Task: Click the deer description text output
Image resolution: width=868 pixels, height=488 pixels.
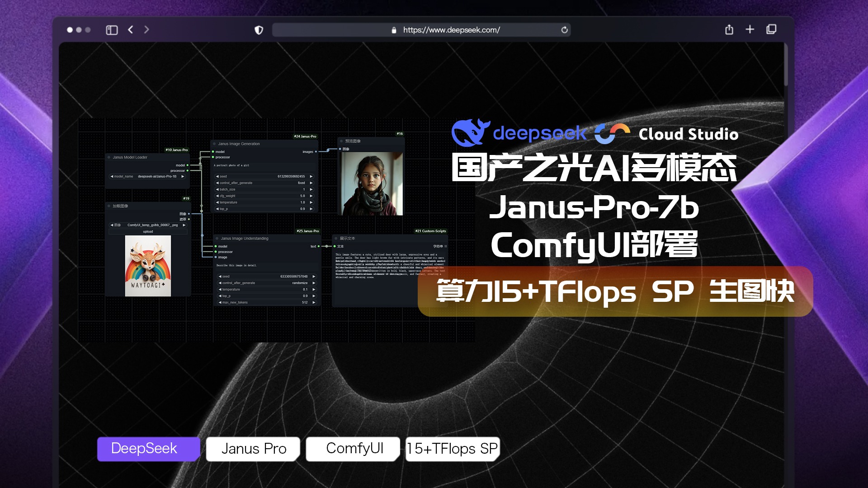Action: [x=390, y=266]
